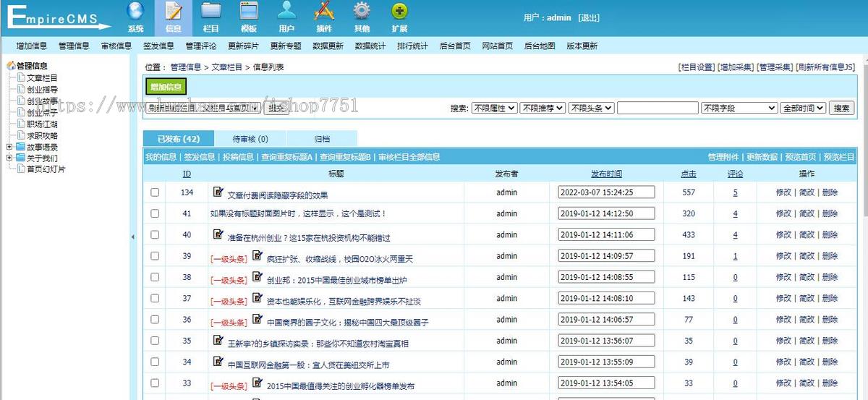
Task: Open the 用户 (User) person icon
Action: (x=286, y=12)
